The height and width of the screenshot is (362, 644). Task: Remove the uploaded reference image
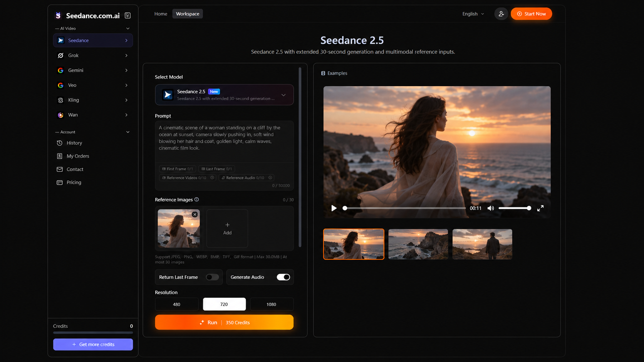coord(195,214)
